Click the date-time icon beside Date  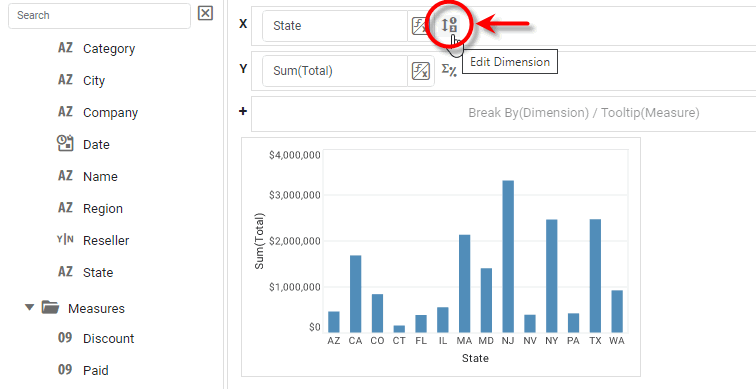coord(65,143)
